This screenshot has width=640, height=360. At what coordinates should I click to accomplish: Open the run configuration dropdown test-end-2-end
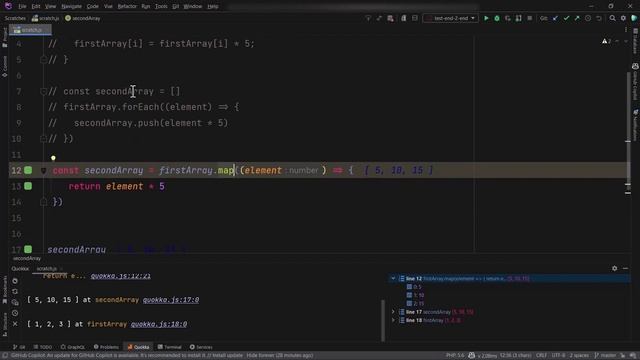pos(451,18)
